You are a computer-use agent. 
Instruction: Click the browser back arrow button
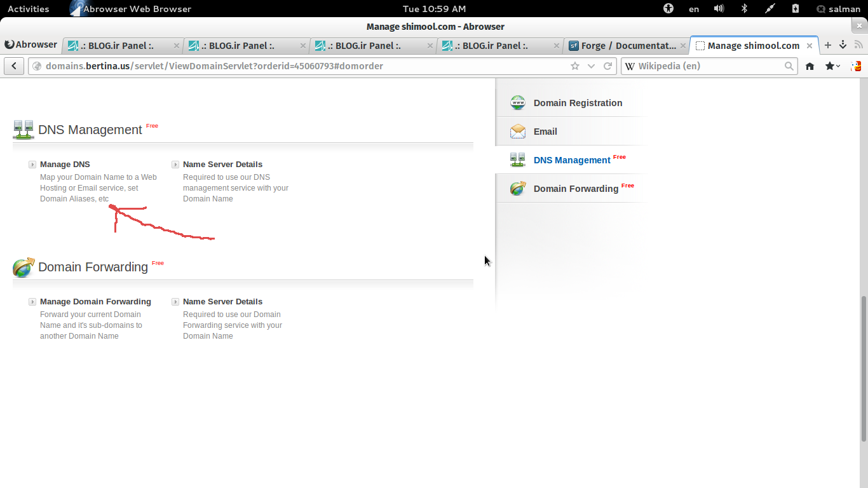tap(14, 66)
